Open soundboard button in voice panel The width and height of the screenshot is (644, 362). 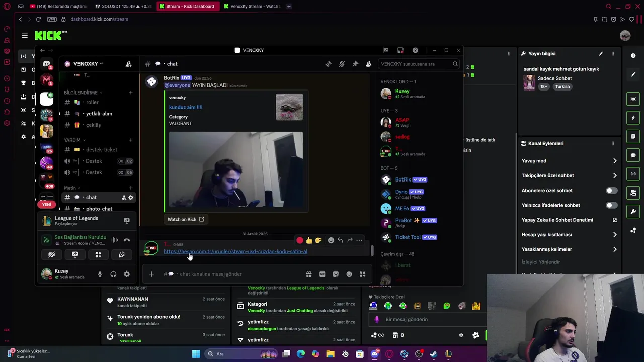coord(122,255)
